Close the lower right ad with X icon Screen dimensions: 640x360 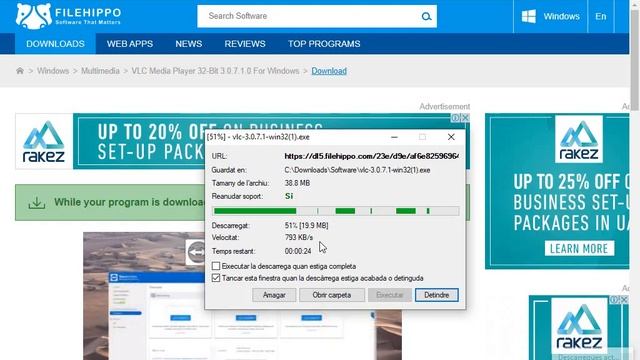[624, 300]
